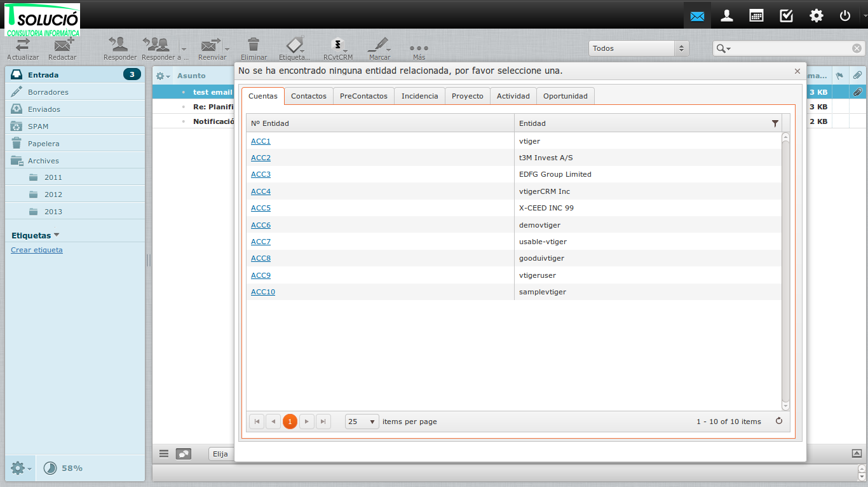Switch to the Oportunidad tab
868x487 pixels.
click(566, 96)
